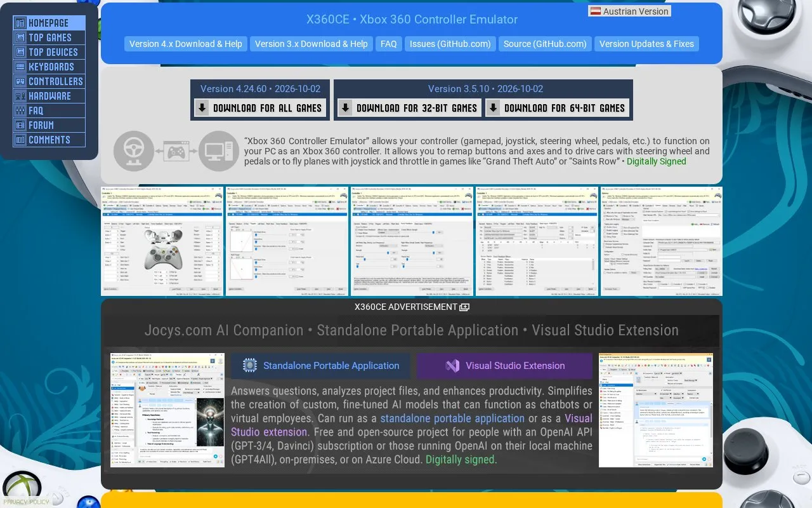Click the Controllers gamepad sidebar icon

pos(20,81)
